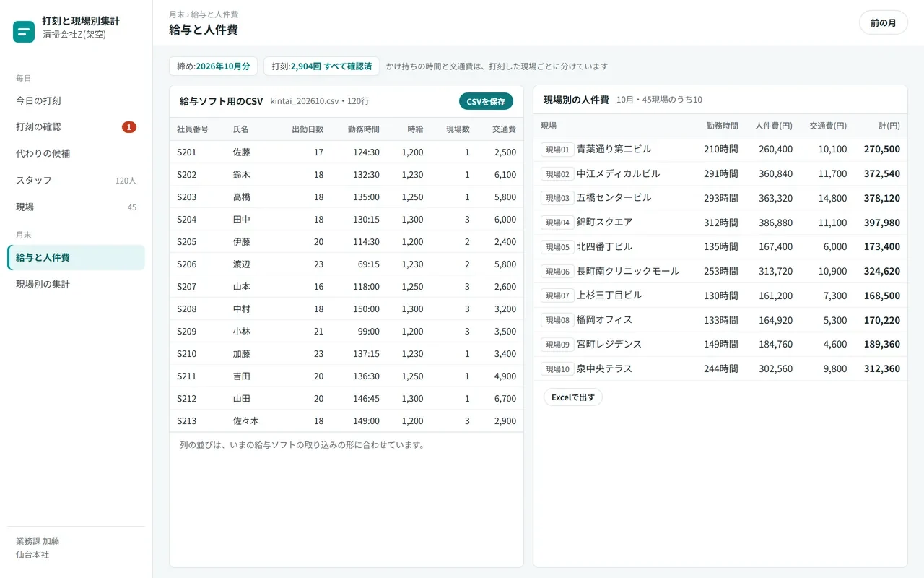Click employee number S206
924x578 pixels.
click(187, 264)
